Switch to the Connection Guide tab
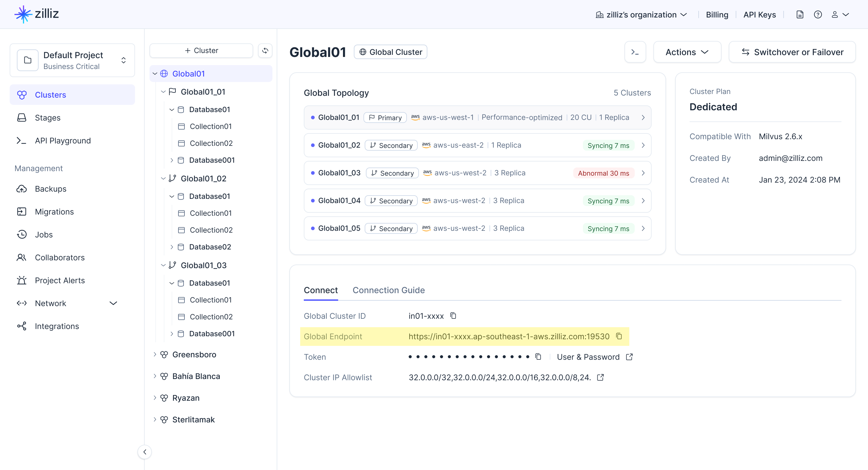868x470 pixels. pos(388,290)
